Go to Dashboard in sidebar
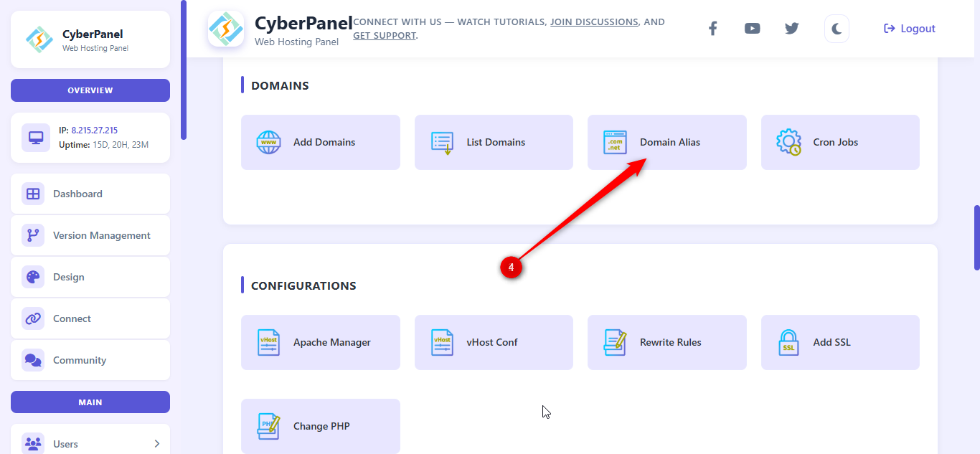The image size is (980, 454). [77, 194]
